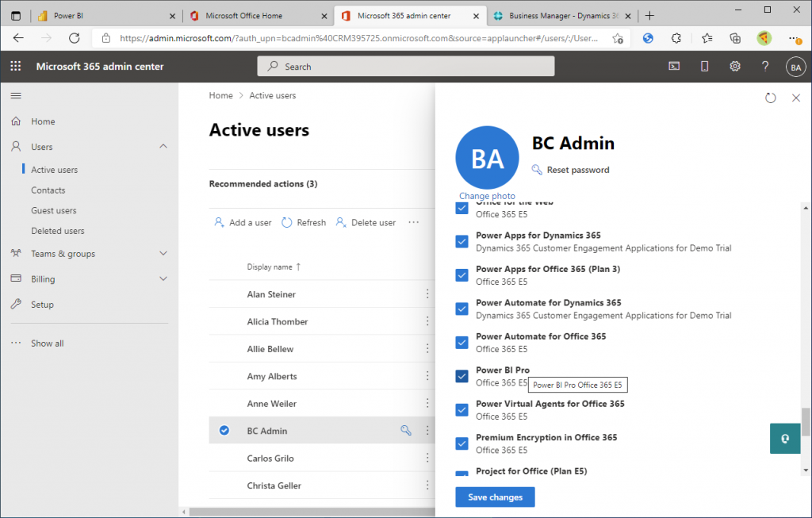Click the help and support floating button

[785, 439]
